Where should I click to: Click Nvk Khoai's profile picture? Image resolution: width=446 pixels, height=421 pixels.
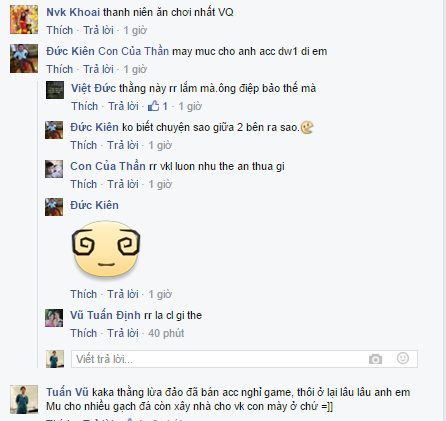click(x=24, y=19)
